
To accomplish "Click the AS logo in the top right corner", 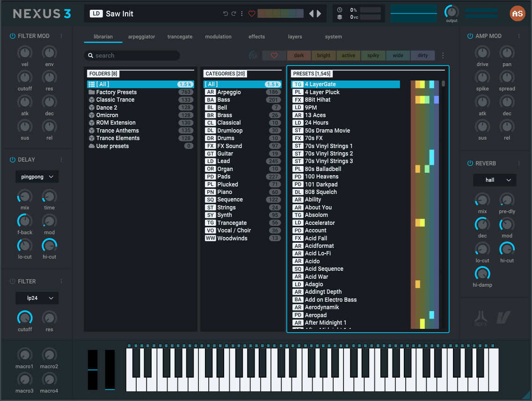I will click(x=517, y=14).
